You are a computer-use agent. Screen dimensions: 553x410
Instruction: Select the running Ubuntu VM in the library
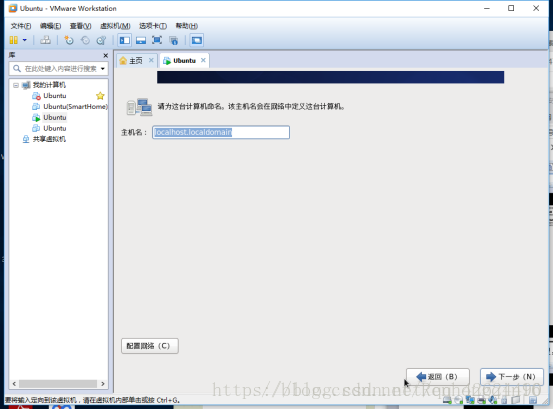coord(55,117)
